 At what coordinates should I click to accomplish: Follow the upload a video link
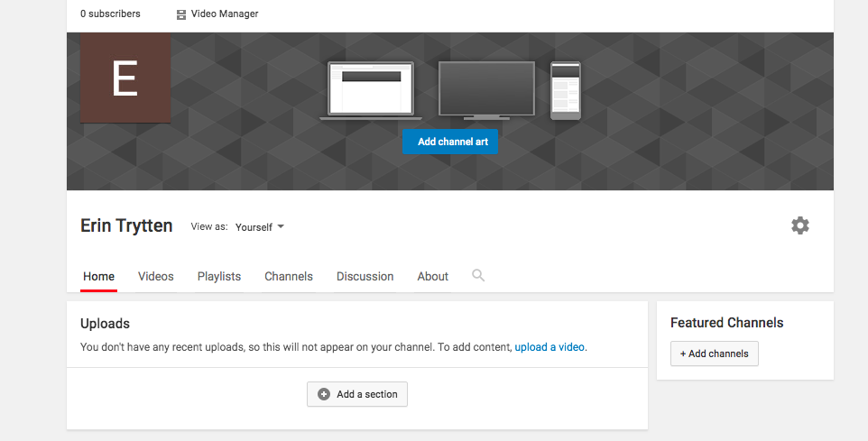pyautogui.click(x=549, y=347)
